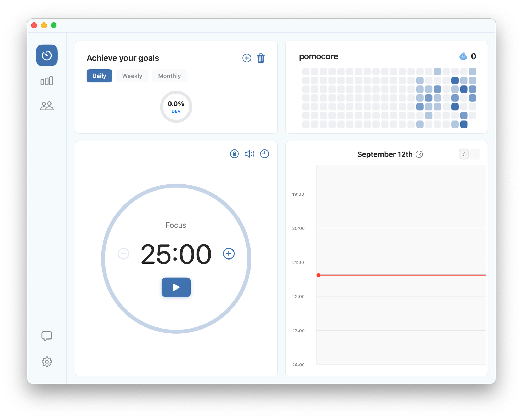Click the streak flame icon
The width and height of the screenshot is (523, 420).
point(463,56)
